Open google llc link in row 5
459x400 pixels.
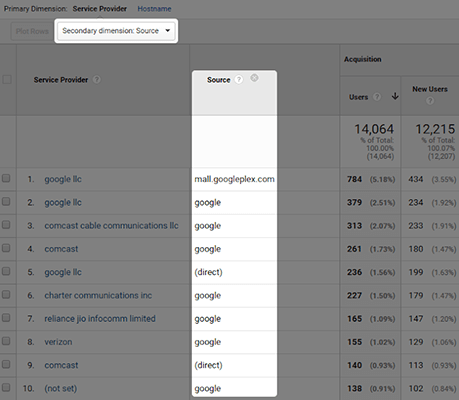coord(63,272)
